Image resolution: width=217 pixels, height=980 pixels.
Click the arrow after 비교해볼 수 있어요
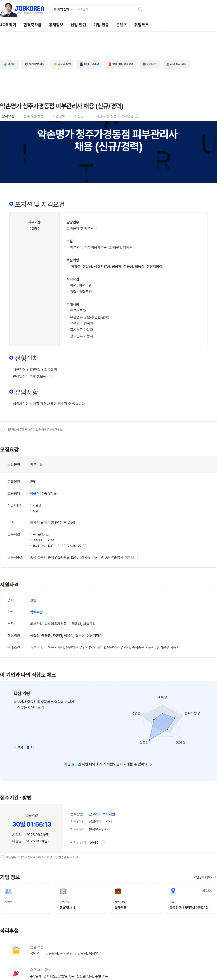151,764
